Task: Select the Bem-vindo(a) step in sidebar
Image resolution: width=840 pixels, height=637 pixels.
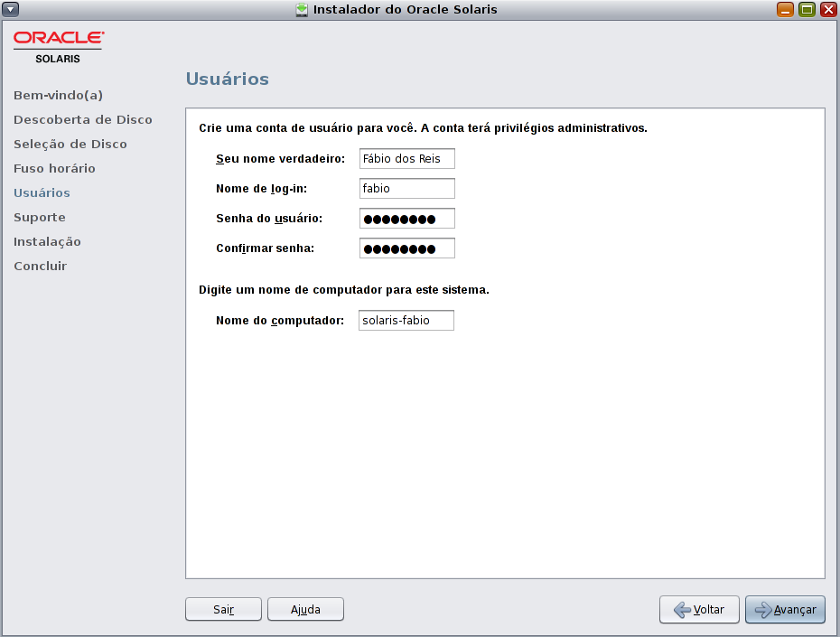Action: (x=59, y=96)
